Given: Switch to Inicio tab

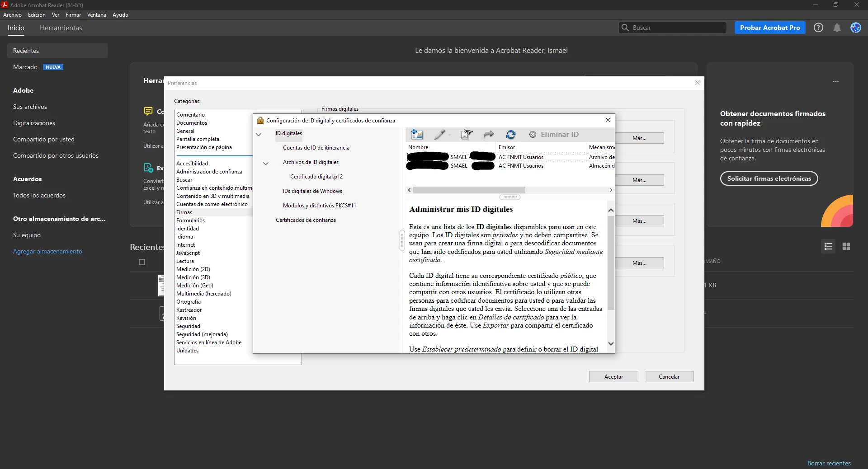Looking at the screenshot, I should pos(16,28).
